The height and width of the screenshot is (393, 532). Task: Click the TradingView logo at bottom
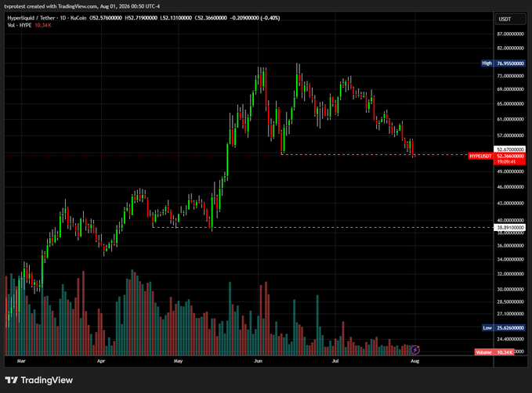[39, 380]
